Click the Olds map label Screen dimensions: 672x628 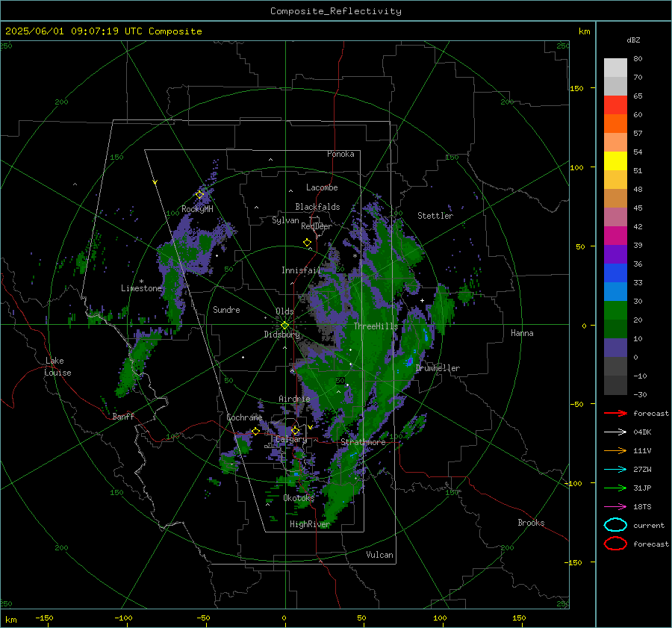click(x=284, y=311)
